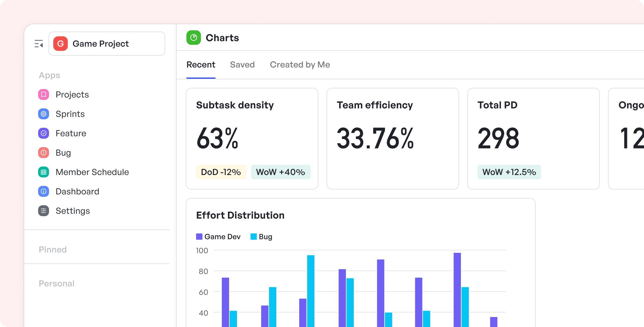The height and width of the screenshot is (327, 644).
Task: Click the blue Sprints target icon
Action: [x=44, y=114]
